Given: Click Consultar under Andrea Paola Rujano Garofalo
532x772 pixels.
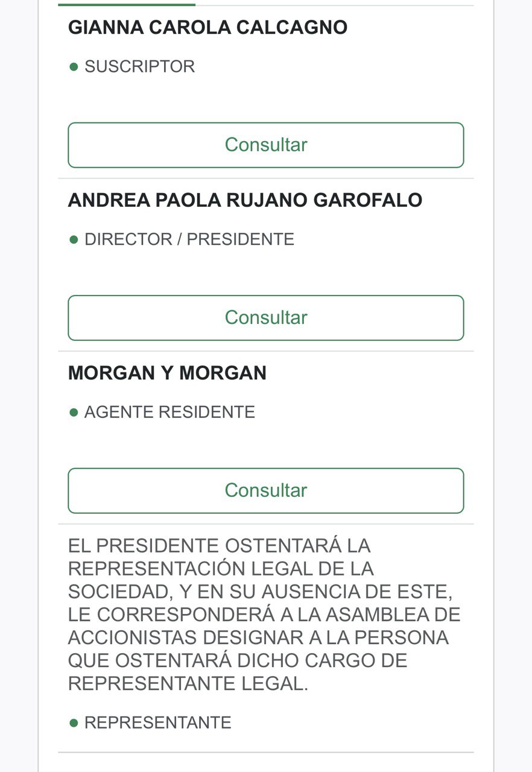Looking at the screenshot, I should (x=266, y=318).
